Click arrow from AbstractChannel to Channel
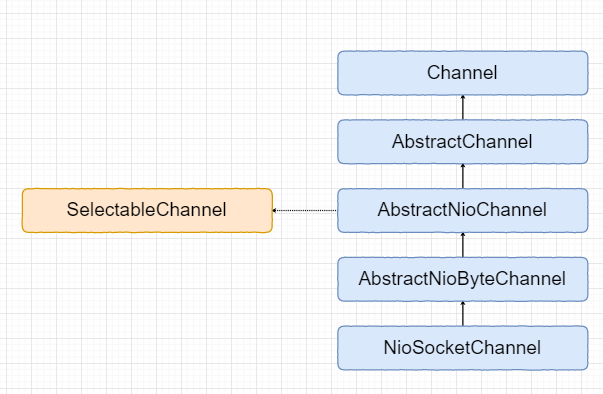603x394 pixels. pyautogui.click(x=463, y=107)
